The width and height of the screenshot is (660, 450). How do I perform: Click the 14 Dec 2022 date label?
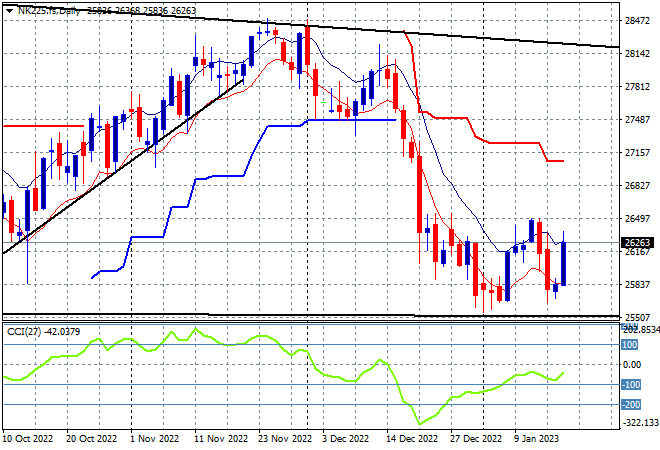point(412,439)
